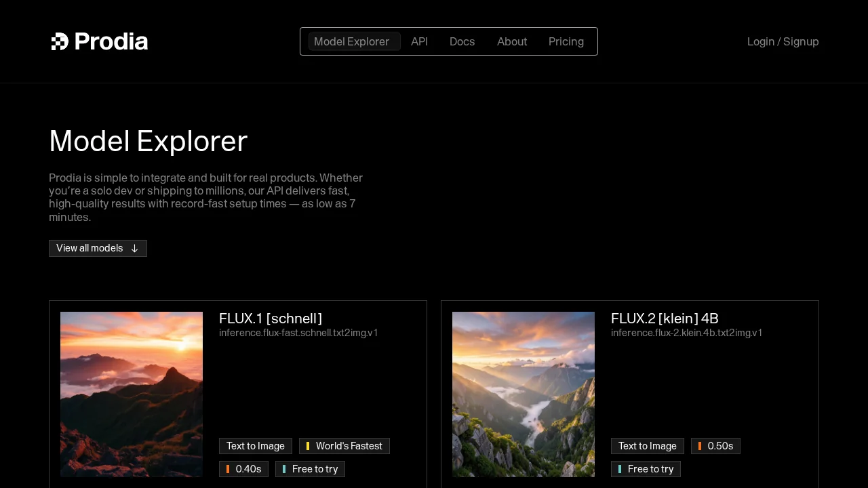Open the Pricing page
The height and width of the screenshot is (488, 868).
(x=566, y=41)
